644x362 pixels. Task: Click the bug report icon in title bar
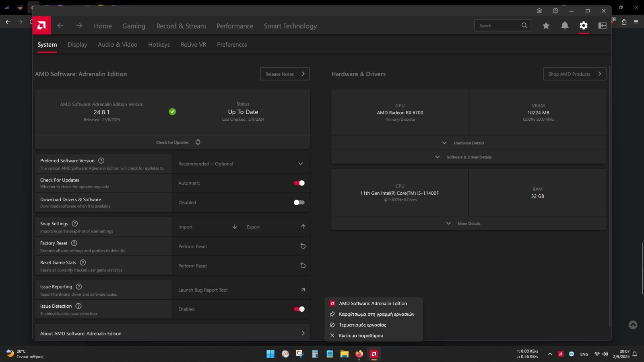tap(539, 11)
